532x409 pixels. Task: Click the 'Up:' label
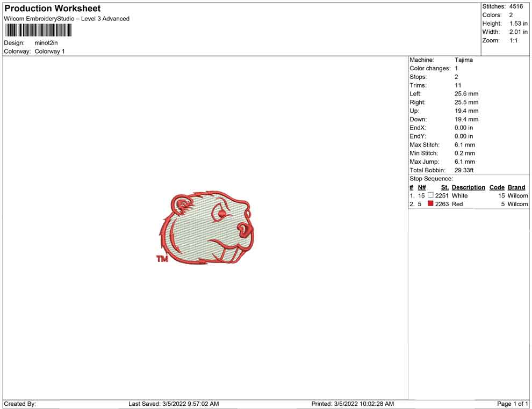[x=414, y=111]
